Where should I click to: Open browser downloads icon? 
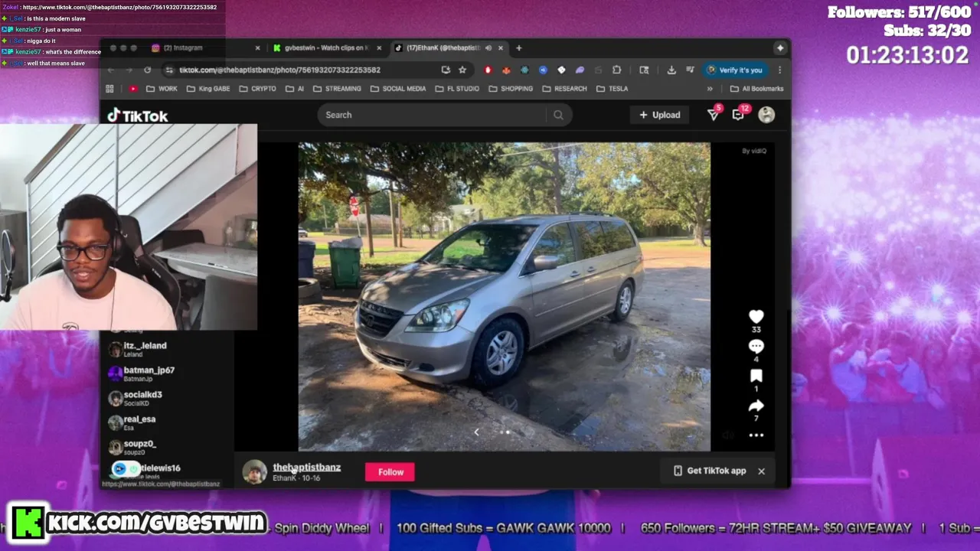click(671, 70)
